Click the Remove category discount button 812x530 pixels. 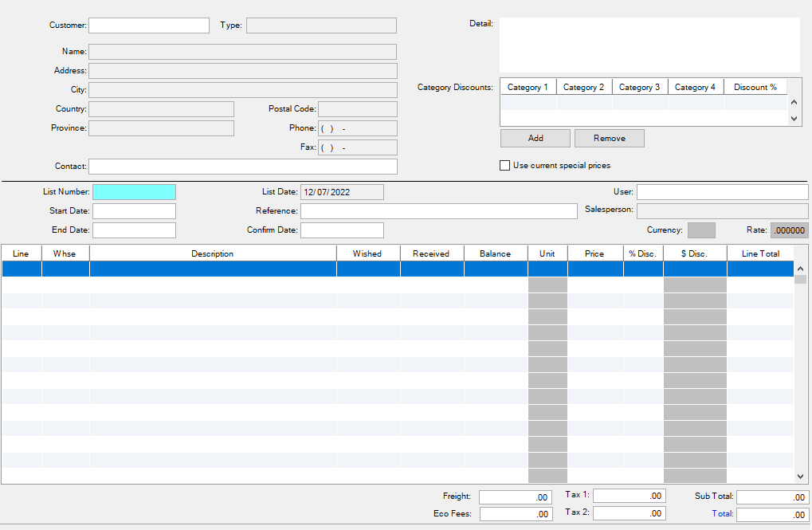click(609, 139)
